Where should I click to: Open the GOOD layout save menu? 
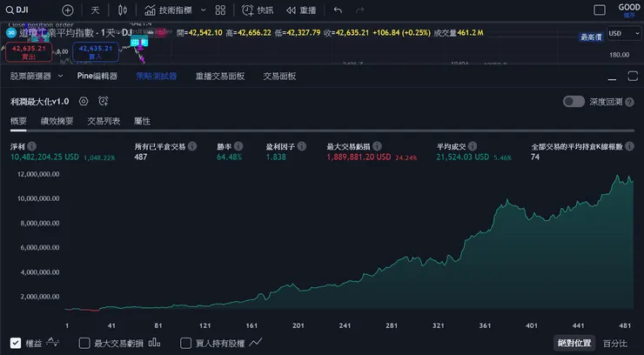pos(629,10)
